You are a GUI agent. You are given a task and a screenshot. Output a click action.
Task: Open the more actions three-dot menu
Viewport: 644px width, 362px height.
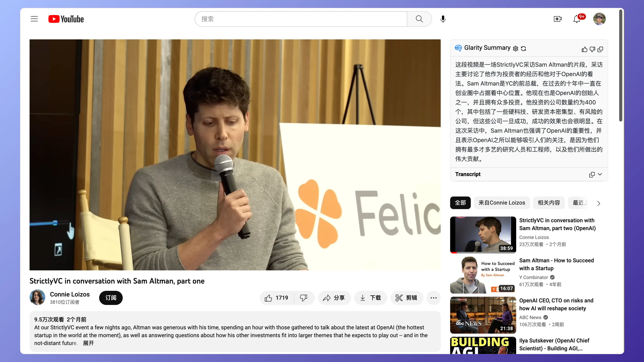(x=434, y=298)
